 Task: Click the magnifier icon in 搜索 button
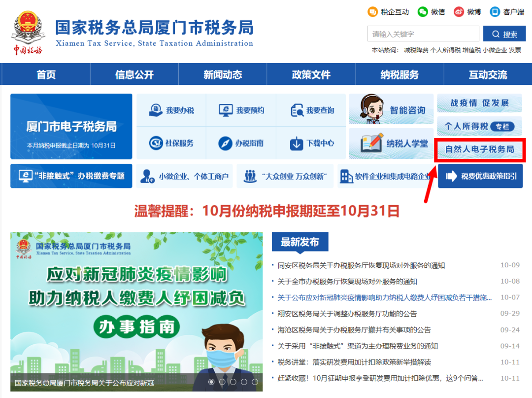496,35
